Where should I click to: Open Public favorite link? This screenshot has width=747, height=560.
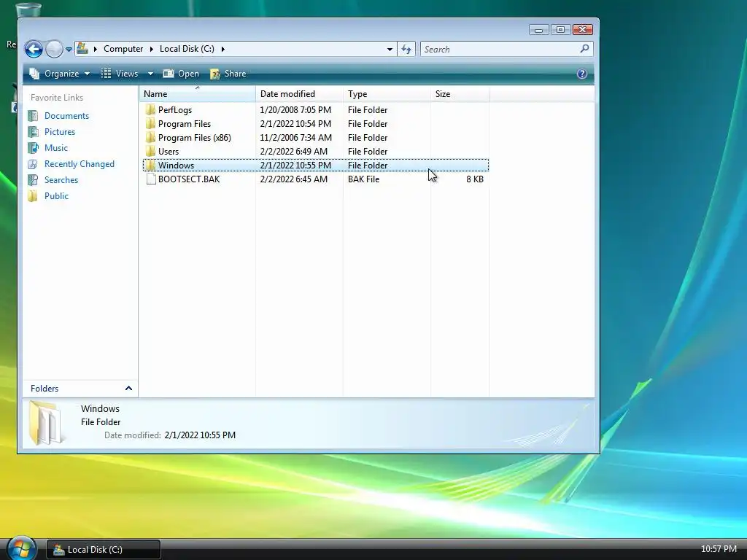coord(56,195)
